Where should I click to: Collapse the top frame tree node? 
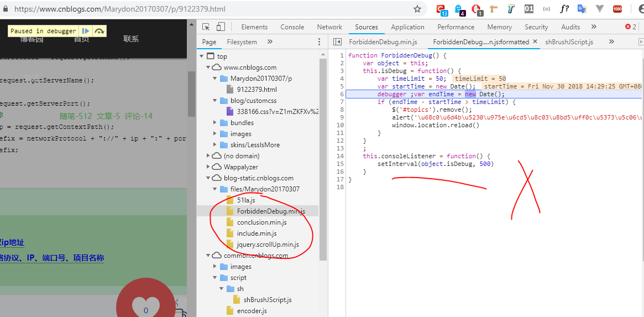click(201, 56)
